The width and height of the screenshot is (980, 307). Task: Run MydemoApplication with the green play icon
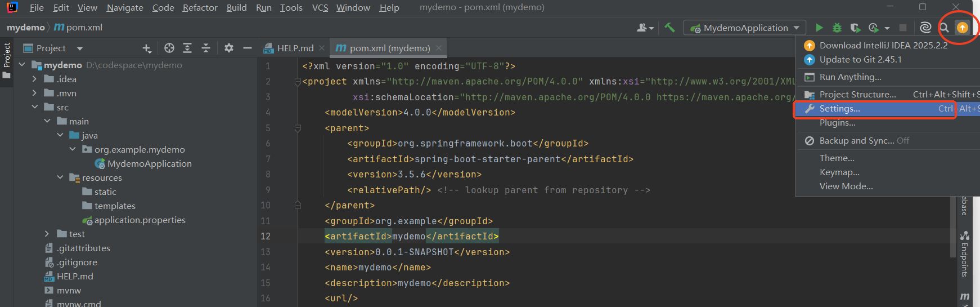point(819,28)
